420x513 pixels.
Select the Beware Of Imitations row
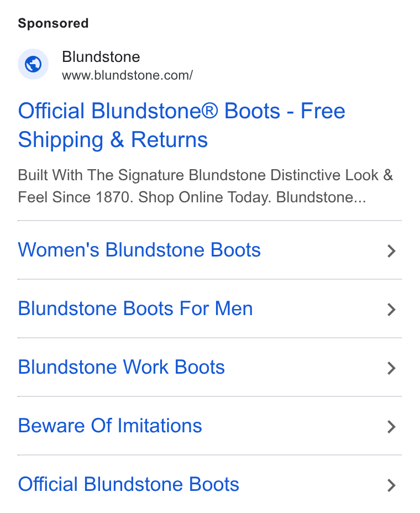click(209, 426)
